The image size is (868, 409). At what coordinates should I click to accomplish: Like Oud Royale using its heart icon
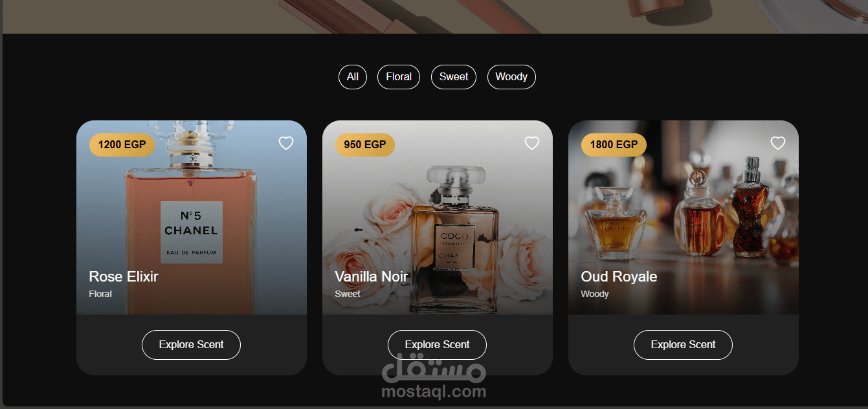pos(778,143)
